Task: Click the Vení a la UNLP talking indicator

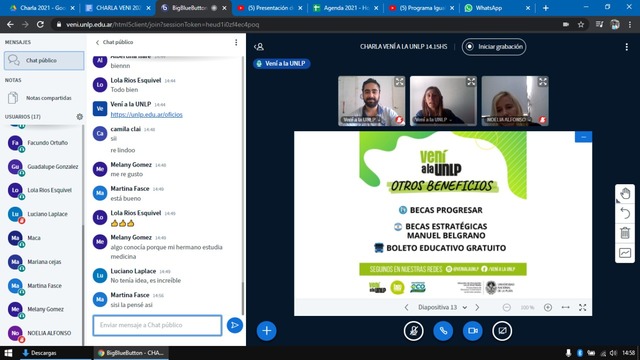Action: (x=281, y=64)
